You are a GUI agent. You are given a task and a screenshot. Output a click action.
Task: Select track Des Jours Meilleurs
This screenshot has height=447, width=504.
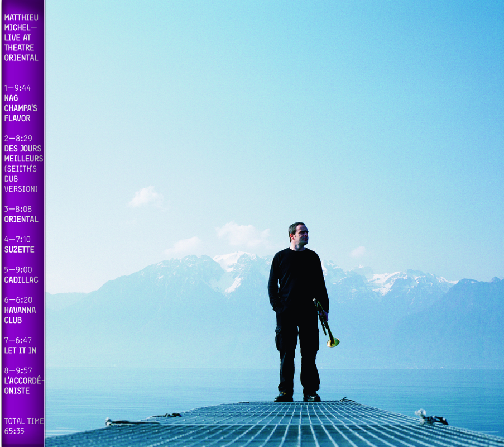[23, 154]
